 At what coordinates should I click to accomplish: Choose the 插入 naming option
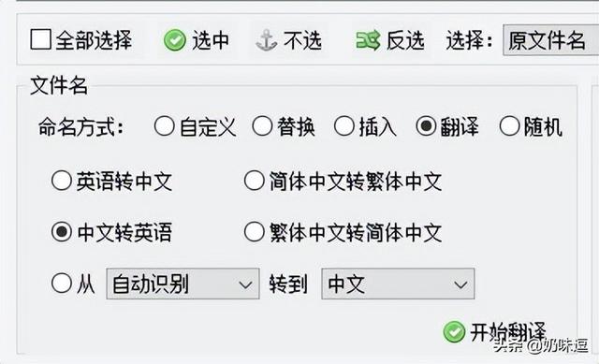point(343,126)
